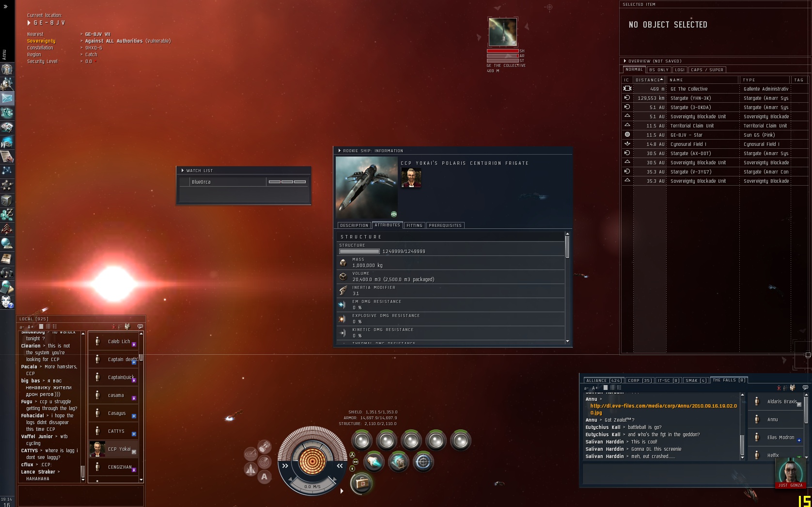Screen dimensions: 812x507
Task: Collapse the Rookie Ship Information window
Action: pyautogui.click(x=340, y=151)
